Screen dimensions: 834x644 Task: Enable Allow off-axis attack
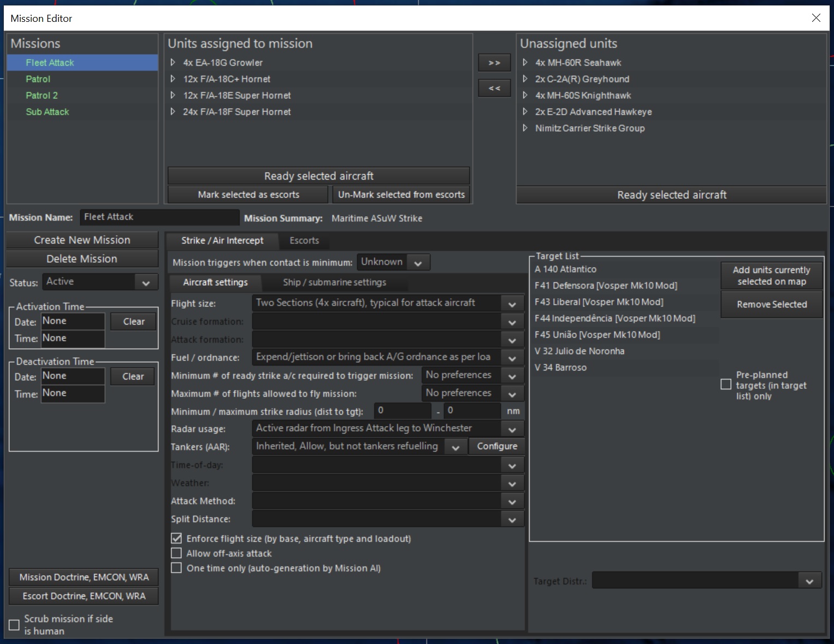pyautogui.click(x=176, y=553)
